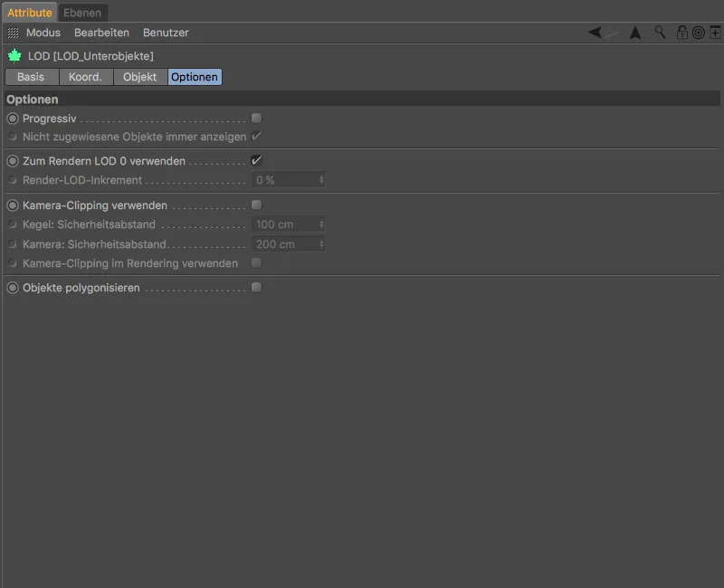Click animation circle for Objekte polygonisieren
The image size is (724, 588).
(13, 288)
